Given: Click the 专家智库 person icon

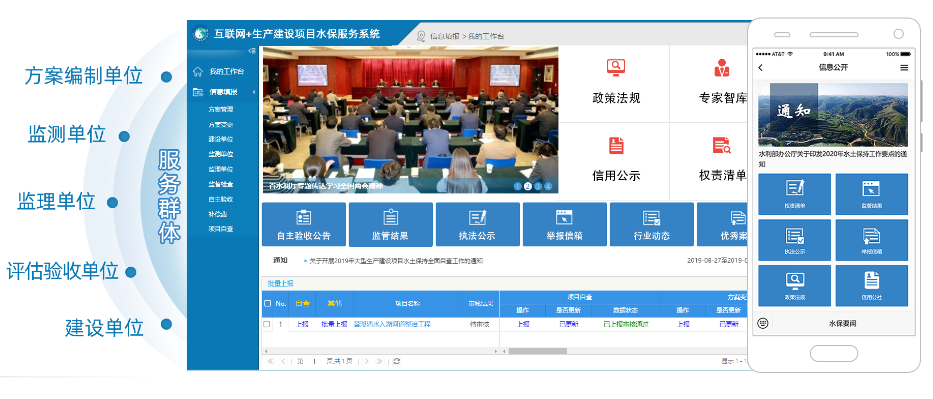Looking at the screenshot, I should point(722,67).
